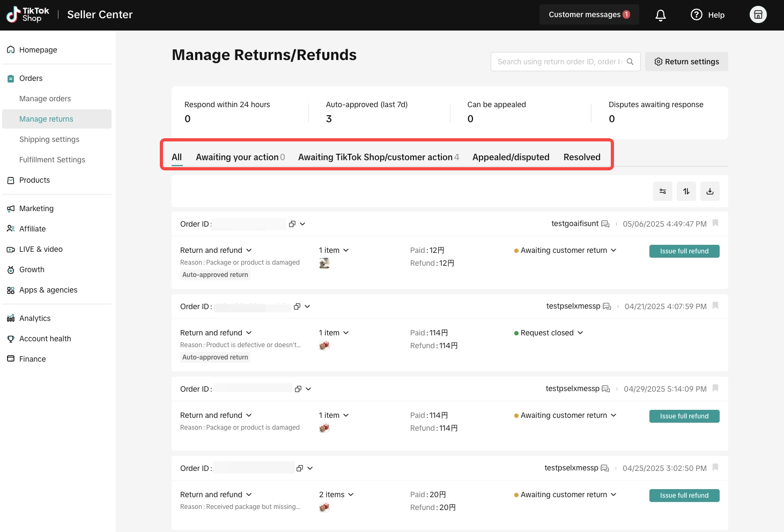Image resolution: width=784 pixels, height=532 pixels.
Task: Click the Return settings button
Action: pyautogui.click(x=686, y=62)
